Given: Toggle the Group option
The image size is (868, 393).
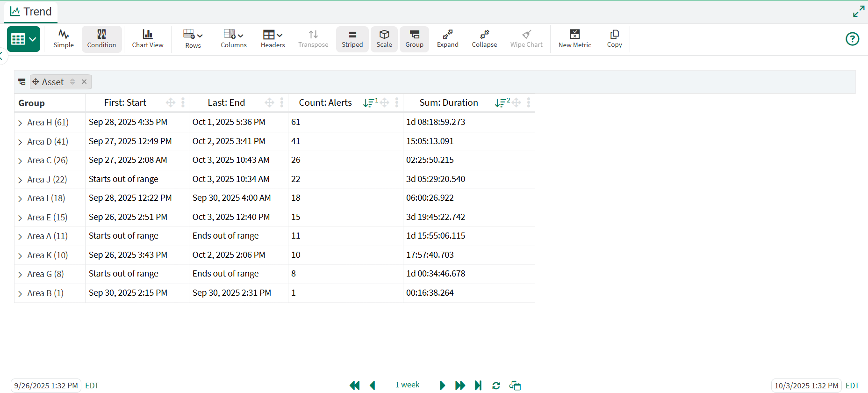Looking at the screenshot, I should point(414,39).
